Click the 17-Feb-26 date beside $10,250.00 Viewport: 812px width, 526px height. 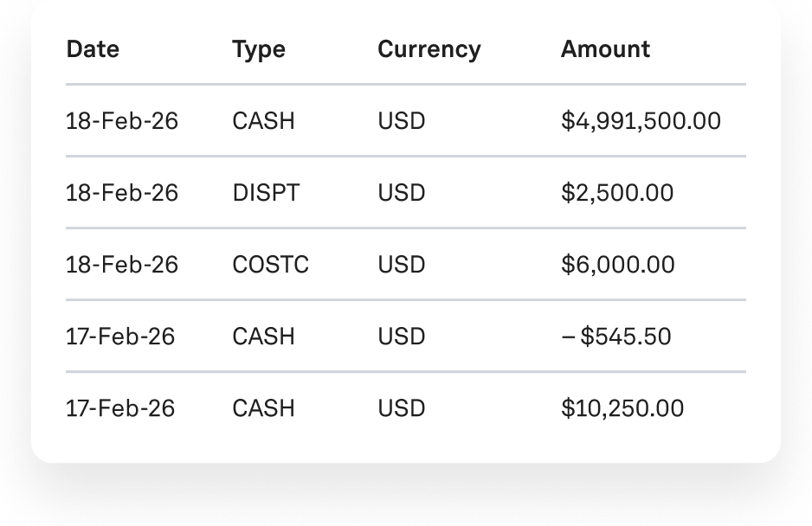[120, 408]
